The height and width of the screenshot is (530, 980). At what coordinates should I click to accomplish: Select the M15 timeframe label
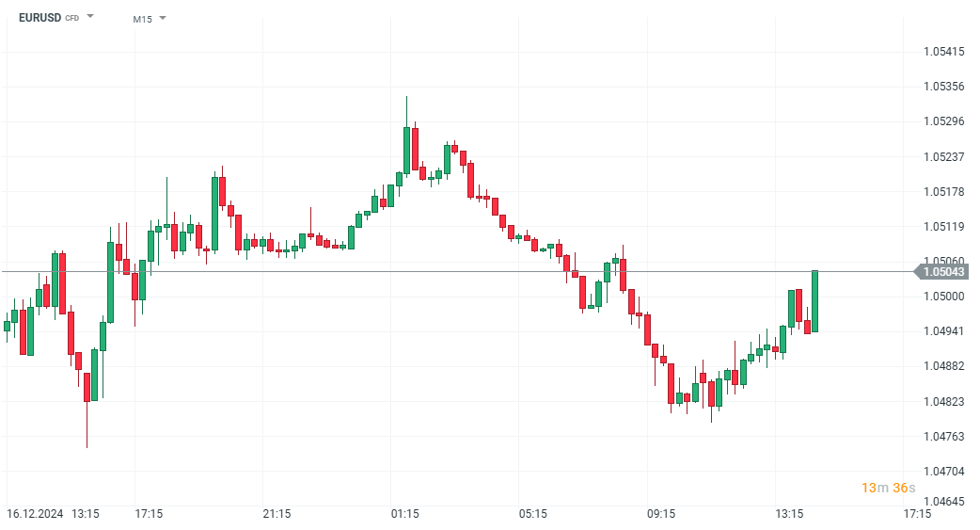point(142,19)
